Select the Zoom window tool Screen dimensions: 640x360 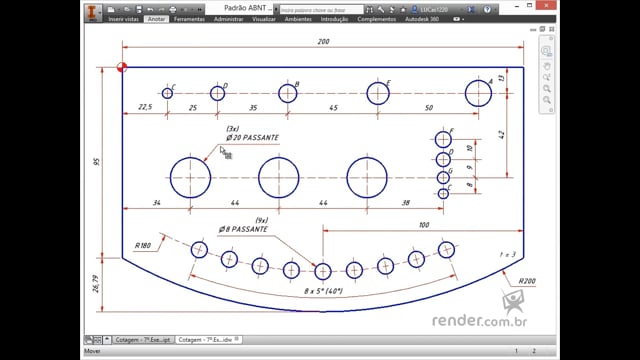[547, 78]
